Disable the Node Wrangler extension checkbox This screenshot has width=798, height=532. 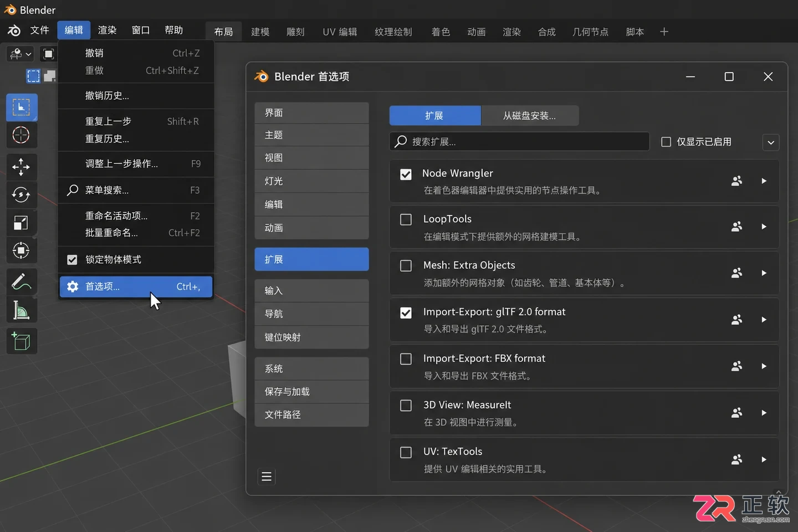pos(406,174)
